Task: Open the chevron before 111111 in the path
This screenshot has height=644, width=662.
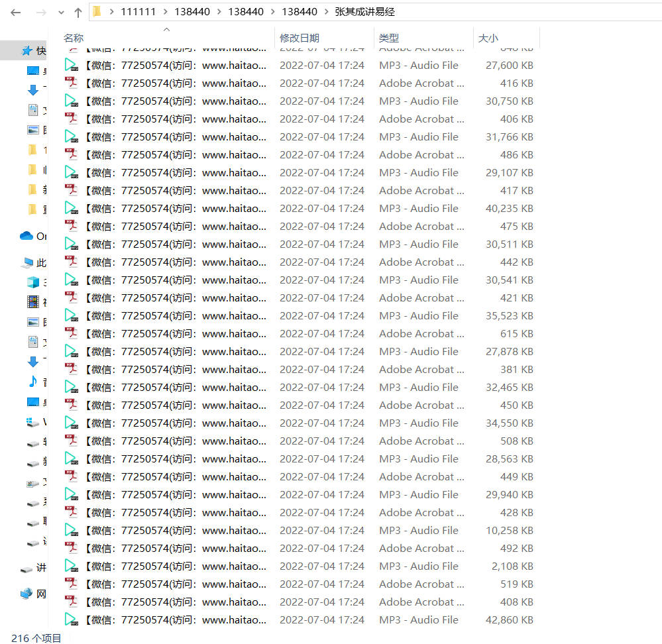Action: tap(111, 12)
